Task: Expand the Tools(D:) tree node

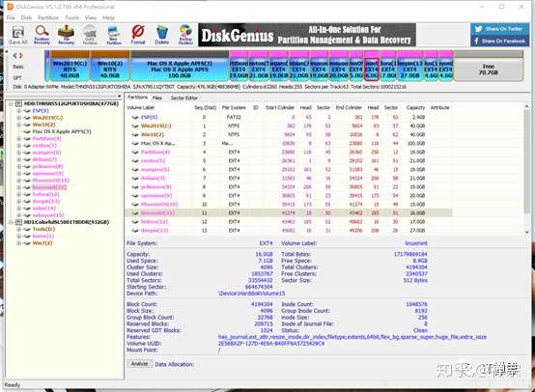Action: (19, 229)
